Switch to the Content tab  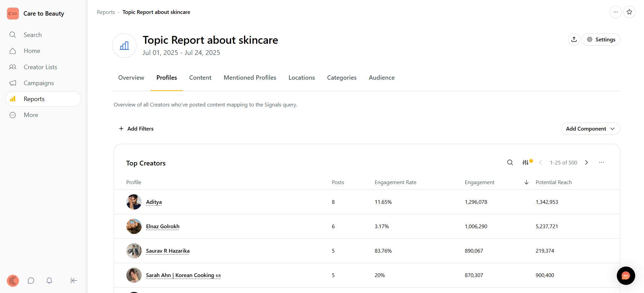tap(200, 78)
